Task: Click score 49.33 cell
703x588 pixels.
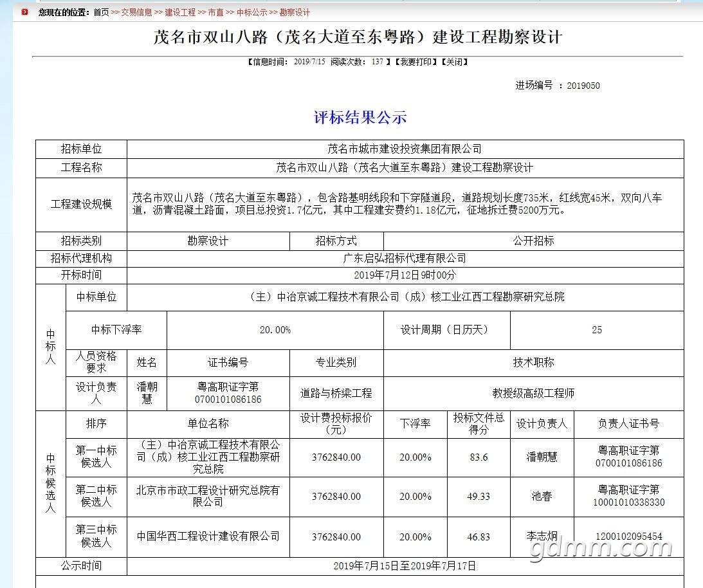Action: 479,497
